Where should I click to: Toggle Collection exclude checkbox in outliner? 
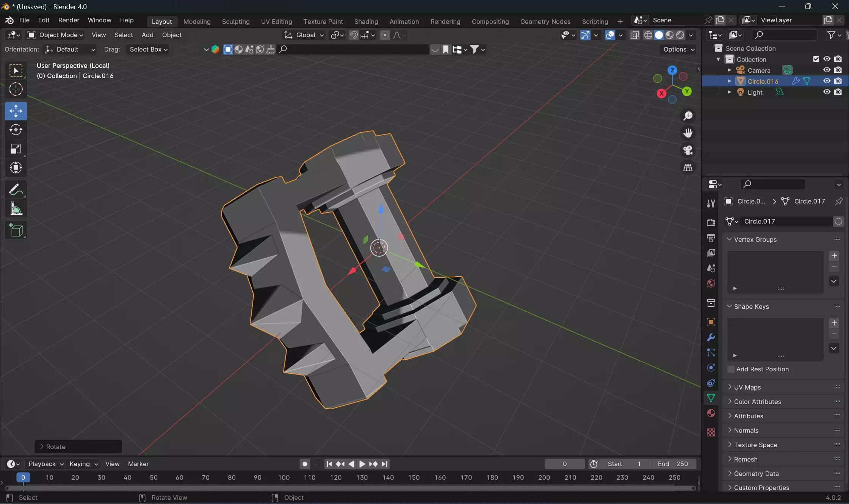[816, 59]
